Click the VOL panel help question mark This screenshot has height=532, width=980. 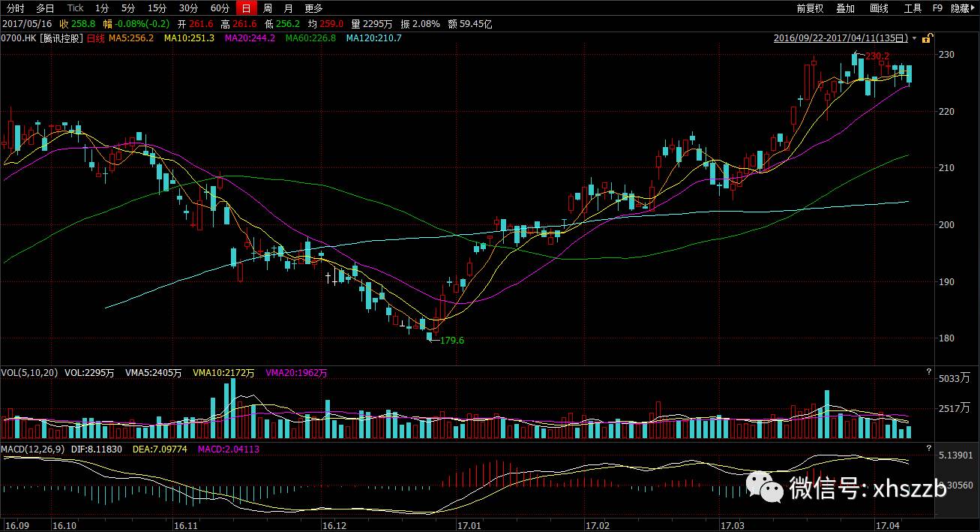coord(928,372)
